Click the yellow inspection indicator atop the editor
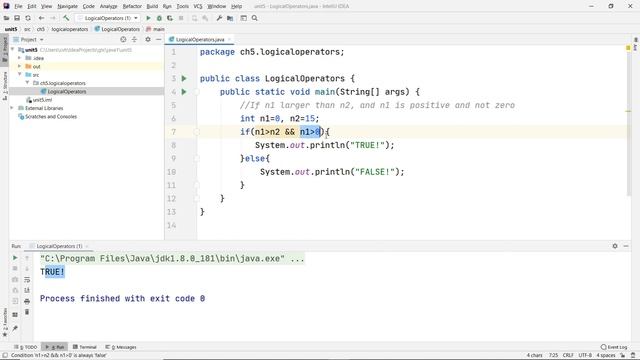The width and height of the screenshot is (640, 360). 628,48
